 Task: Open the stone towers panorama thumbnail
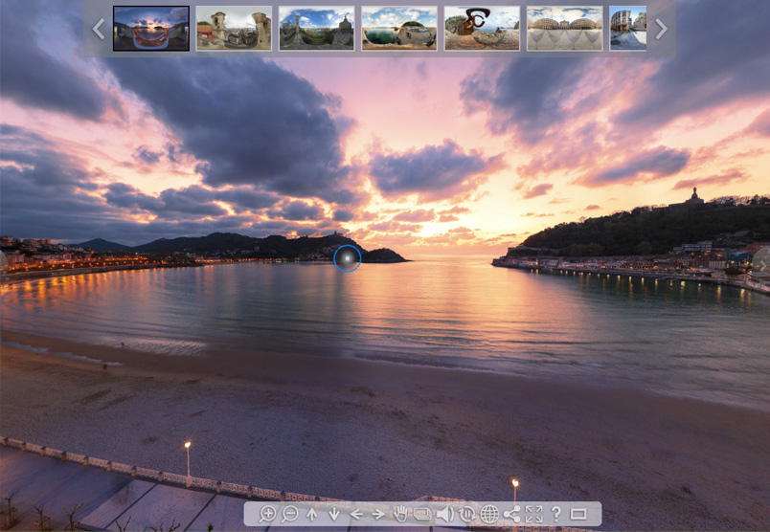click(234, 29)
